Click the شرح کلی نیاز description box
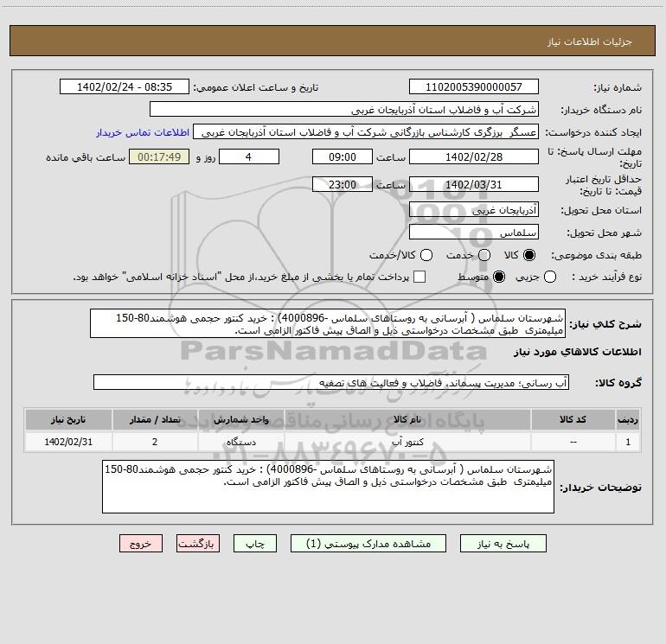The width and height of the screenshot is (666, 644). [x=328, y=324]
